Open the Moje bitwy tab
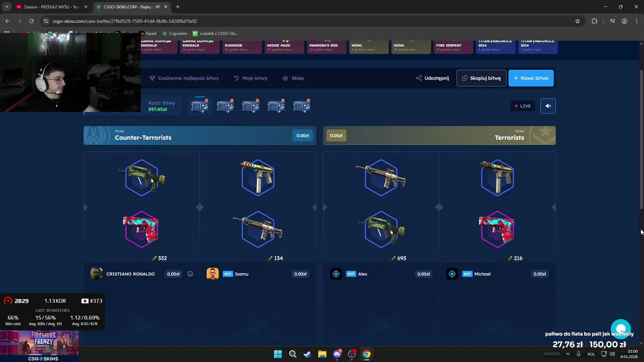Image resolution: width=644 pixels, height=362 pixels. pyautogui.click(x=251, y=78)
